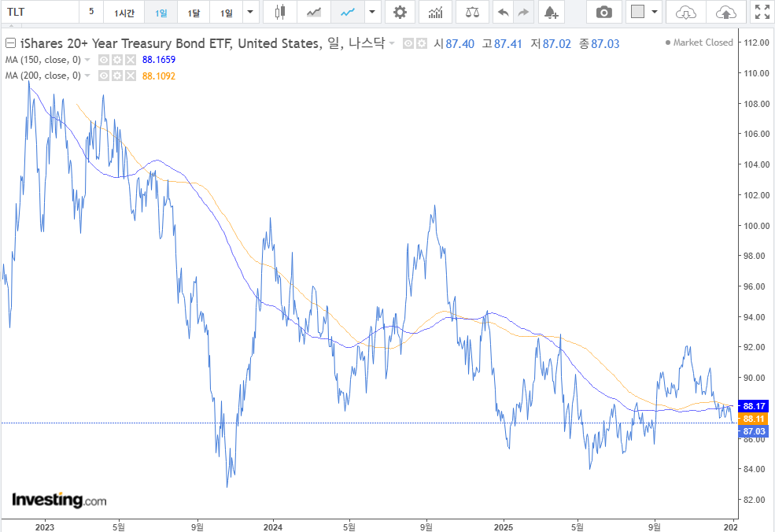Open the indicators menu icon
Image resolution: width=775 pixels, height=532 pixels.
[435, 12]
